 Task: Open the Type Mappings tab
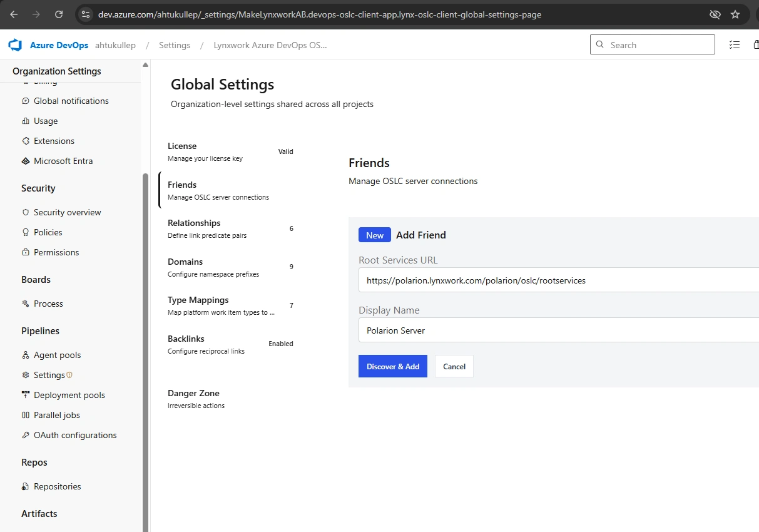point(230,305)
